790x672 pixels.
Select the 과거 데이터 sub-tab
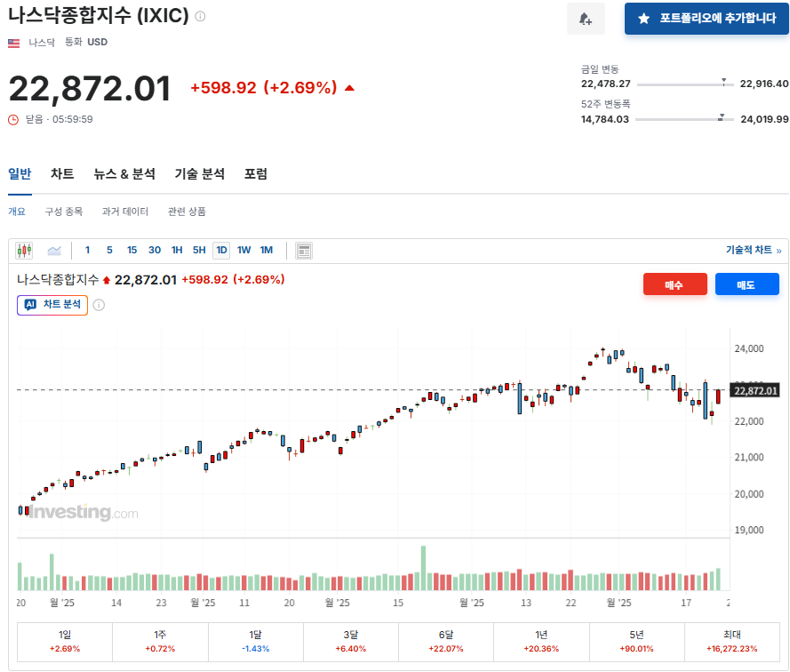125,212
